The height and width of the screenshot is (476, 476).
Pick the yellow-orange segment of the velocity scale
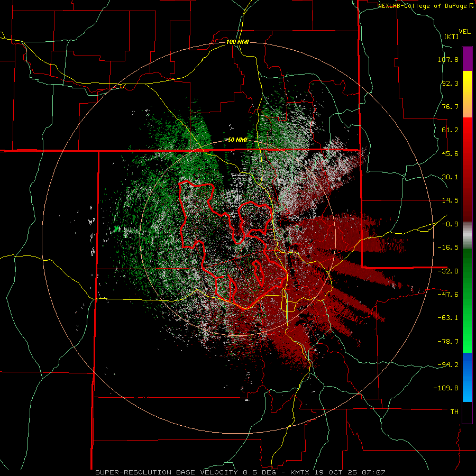(x=467, y=94)
